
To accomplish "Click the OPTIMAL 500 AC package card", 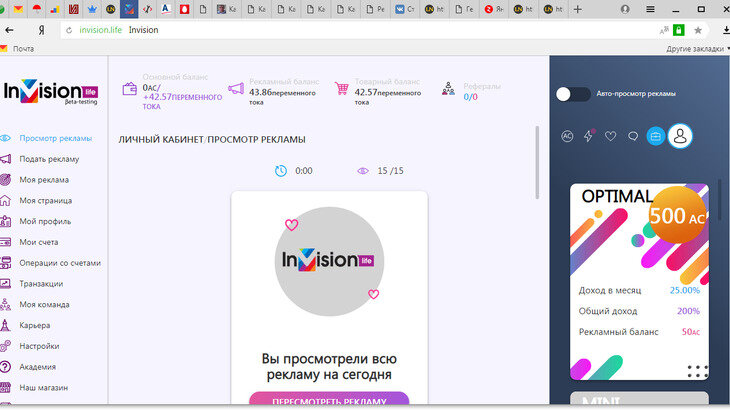I will [639, 282].
